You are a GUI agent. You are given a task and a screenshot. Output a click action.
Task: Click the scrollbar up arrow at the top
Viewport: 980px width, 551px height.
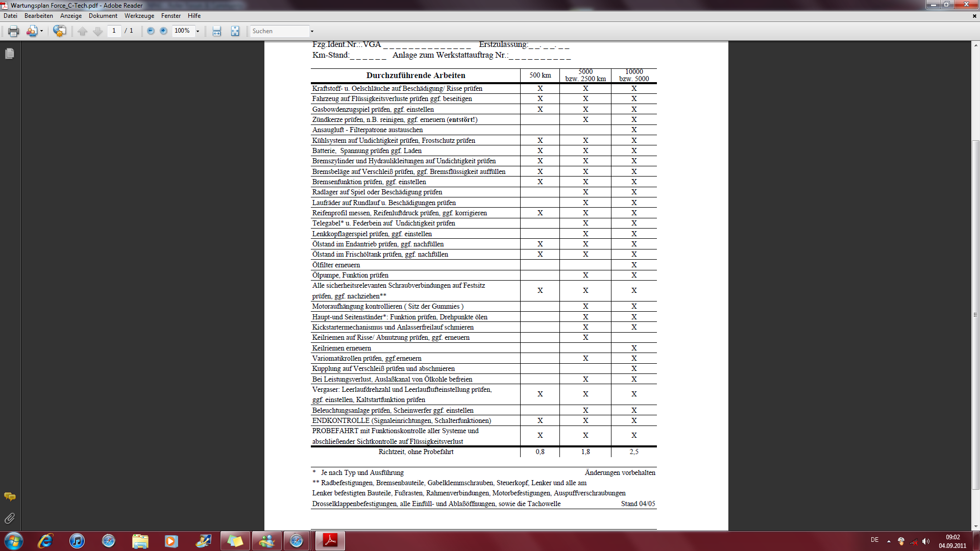tap(975, 45)
